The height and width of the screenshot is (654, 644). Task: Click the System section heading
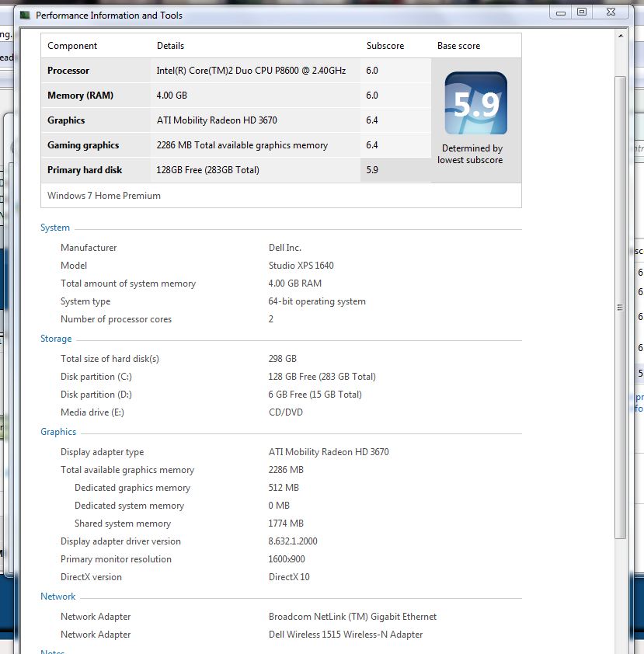55,228
